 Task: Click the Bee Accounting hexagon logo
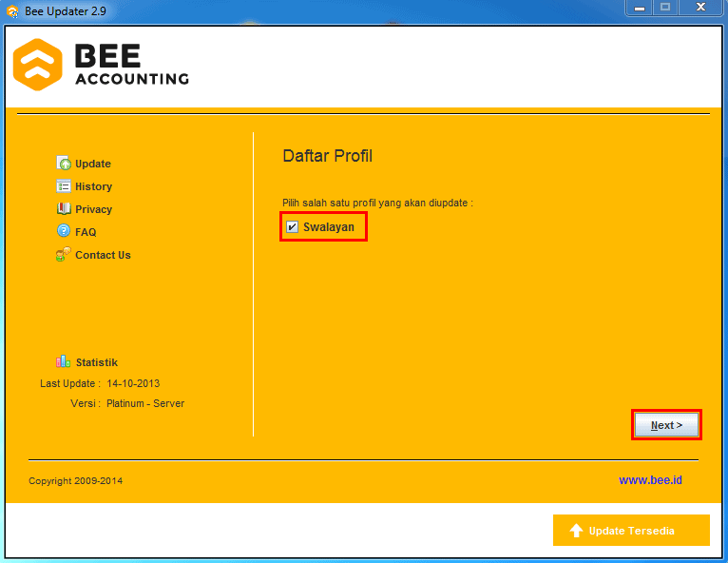coord(38,65)
